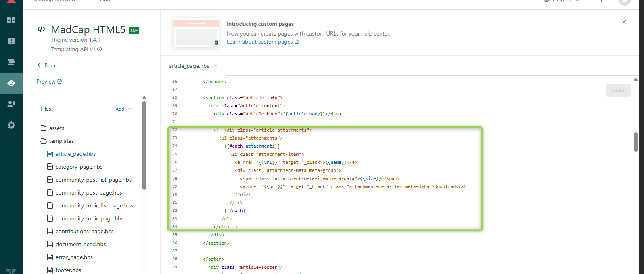This screenshot has height=274, width=644.
Task: Collapse the templates folder
Action: point(61,141)
